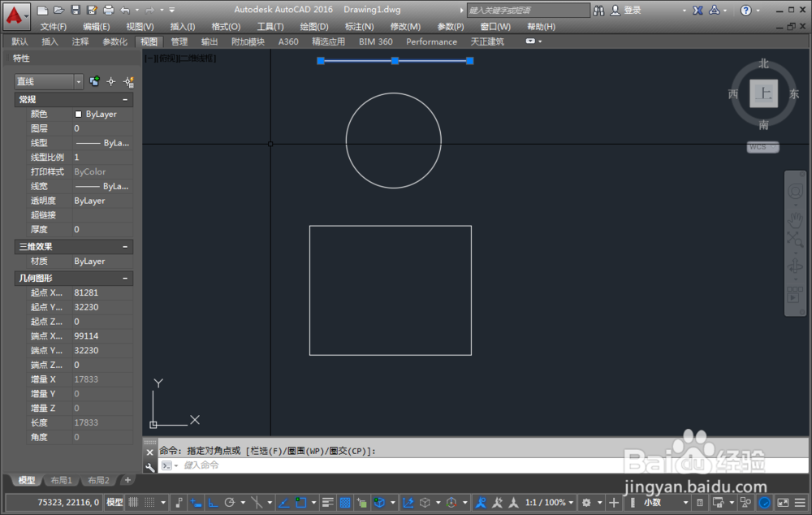
Task: Toggle 2D Object Snap square icon
Action: (x=300, y=503)
